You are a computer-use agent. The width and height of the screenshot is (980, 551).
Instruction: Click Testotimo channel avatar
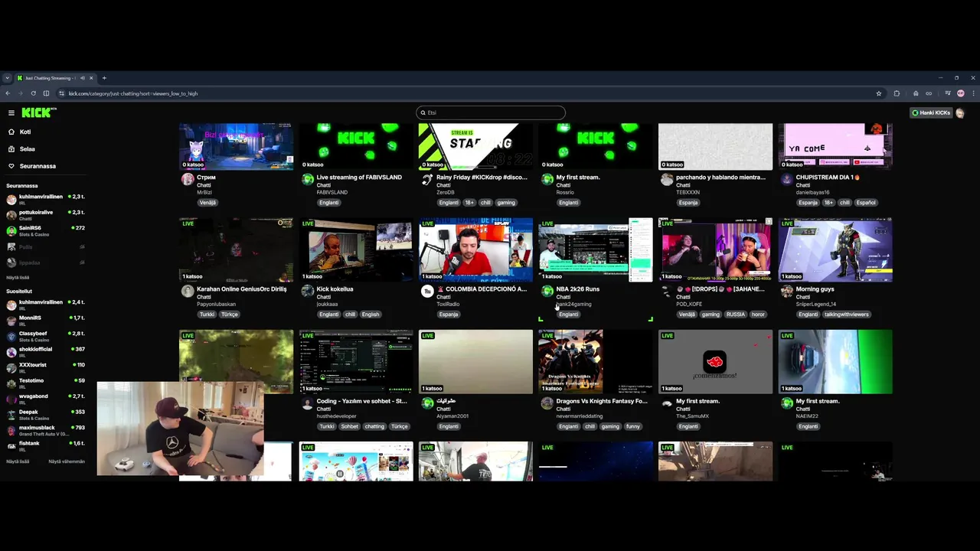[11, 383]
